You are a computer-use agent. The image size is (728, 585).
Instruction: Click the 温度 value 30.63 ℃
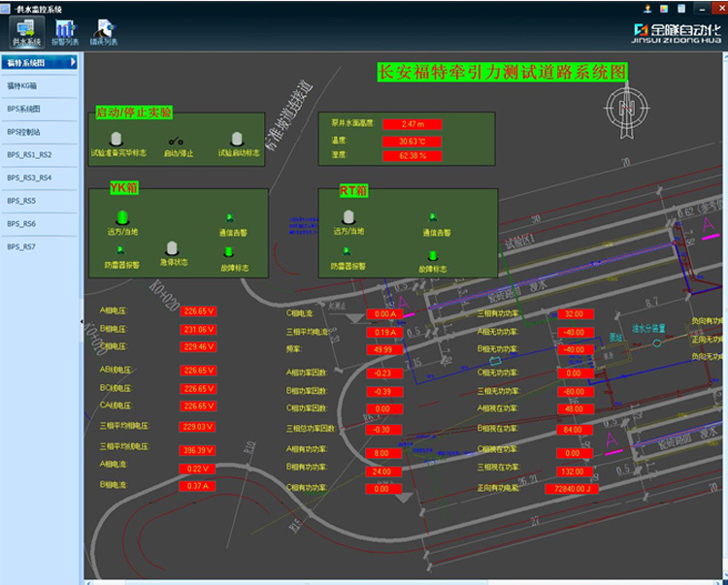pos(413,141)
